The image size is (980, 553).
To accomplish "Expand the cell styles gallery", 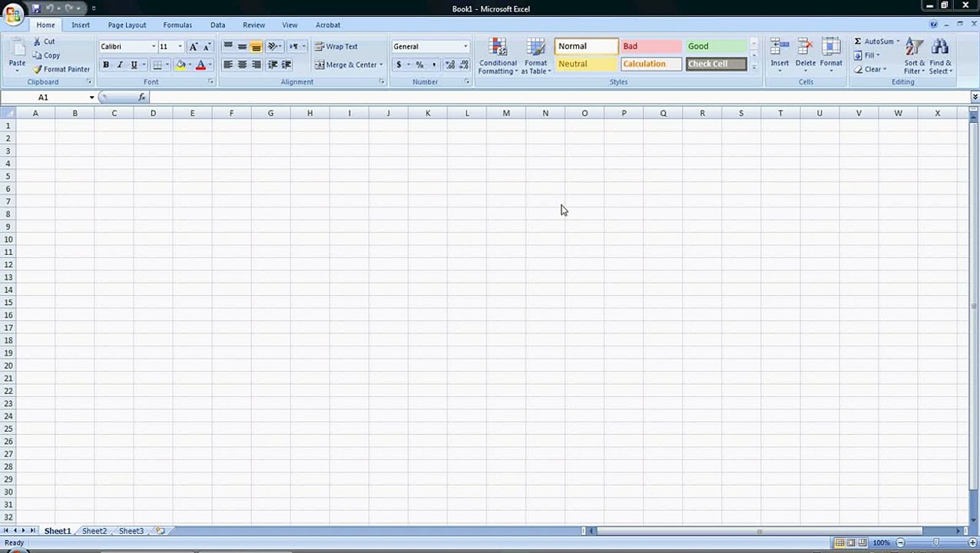I will point(754,68).
